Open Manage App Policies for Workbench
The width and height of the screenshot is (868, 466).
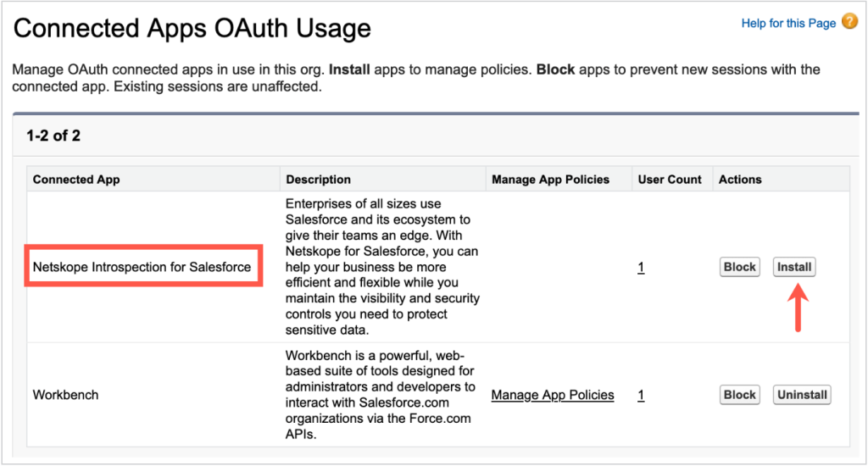point(553,395)
